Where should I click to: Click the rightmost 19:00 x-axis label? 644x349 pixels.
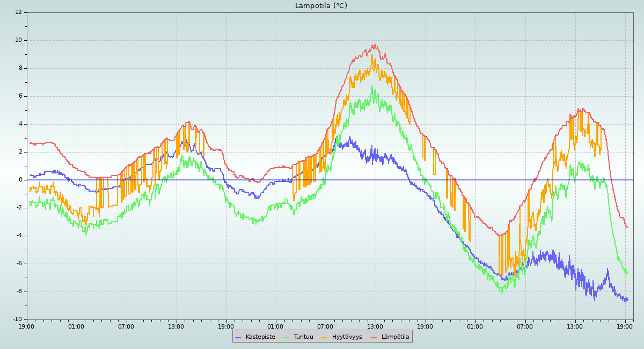(x=625, y=326)
